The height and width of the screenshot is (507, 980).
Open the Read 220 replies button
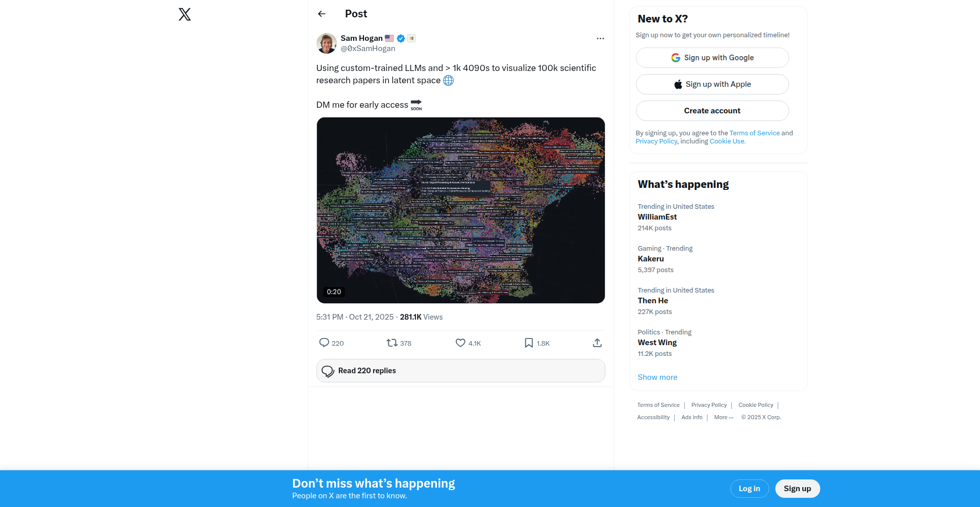(x=460, y=371)
